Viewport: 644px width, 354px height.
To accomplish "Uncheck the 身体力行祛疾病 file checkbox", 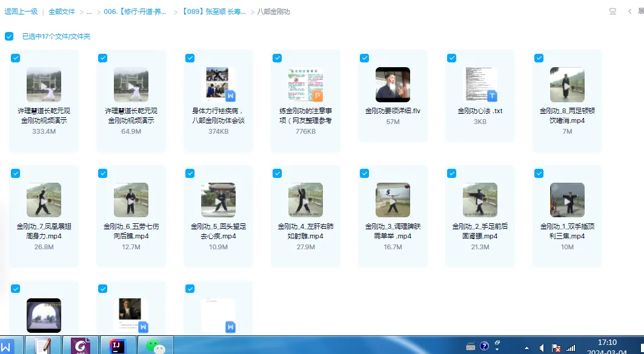I will tap(190, 58).
